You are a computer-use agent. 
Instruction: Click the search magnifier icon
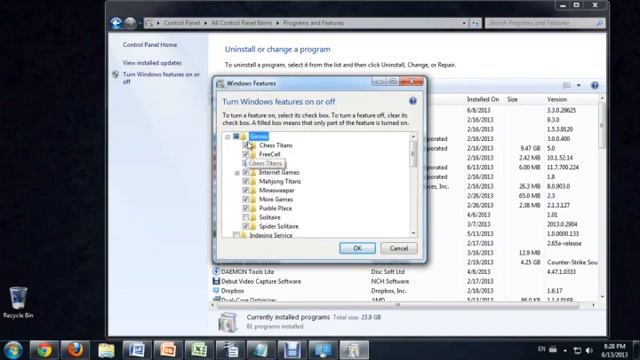pyautogui.click(x=599, y=23)
